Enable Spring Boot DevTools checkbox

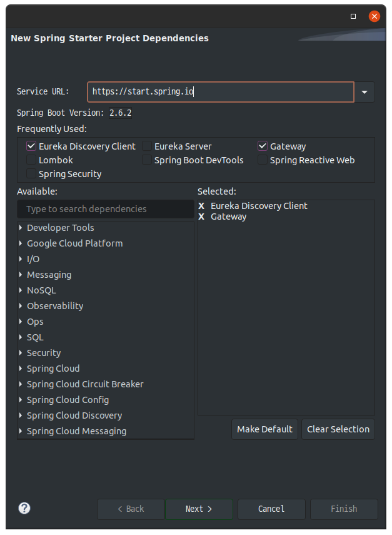147,160
